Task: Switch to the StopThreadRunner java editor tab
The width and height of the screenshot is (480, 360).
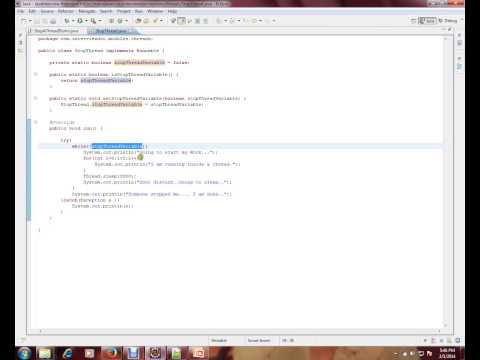Action: coord(56,31)
